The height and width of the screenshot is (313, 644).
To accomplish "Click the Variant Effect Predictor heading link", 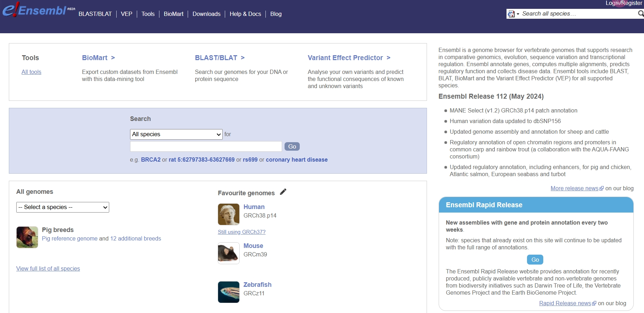I will (x=345, y=58).
